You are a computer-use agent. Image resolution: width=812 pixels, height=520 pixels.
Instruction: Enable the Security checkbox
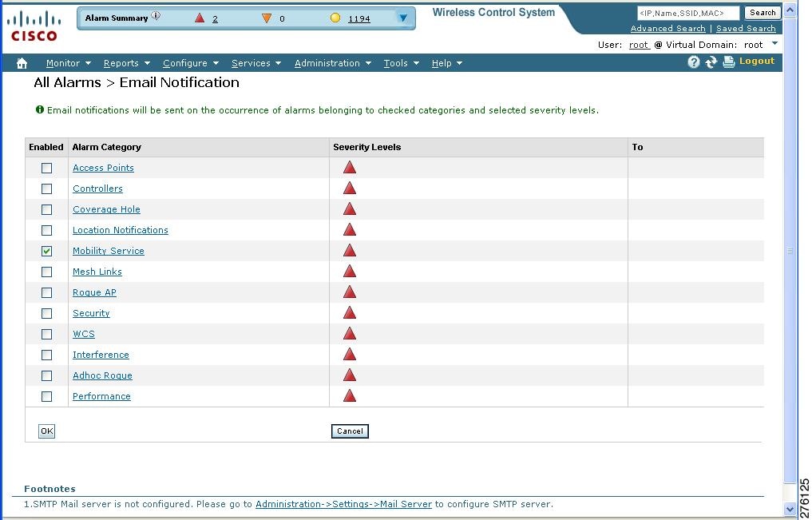click(46, 313)
